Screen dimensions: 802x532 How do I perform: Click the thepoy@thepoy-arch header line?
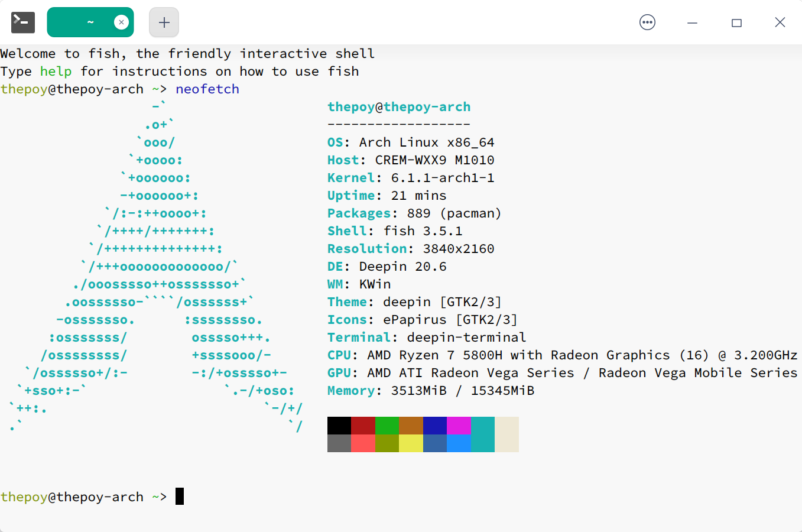tap(399, 106)
